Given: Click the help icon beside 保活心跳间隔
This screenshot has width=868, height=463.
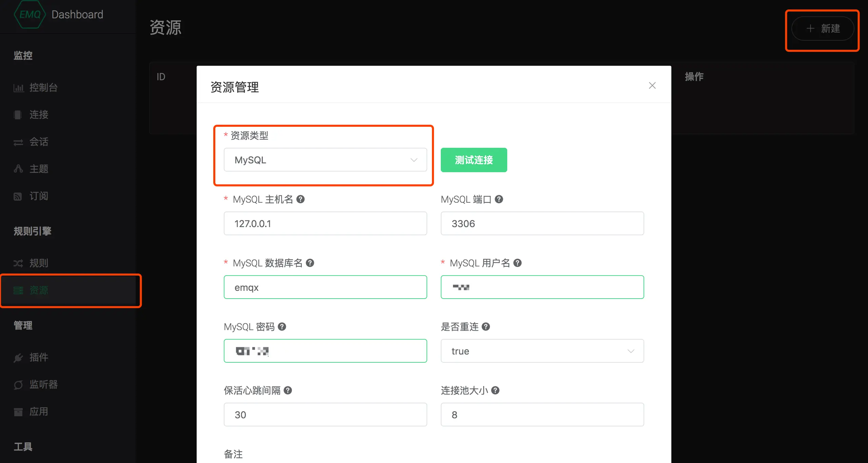Looking at the screenshot, I should click(x=288, y=390).
